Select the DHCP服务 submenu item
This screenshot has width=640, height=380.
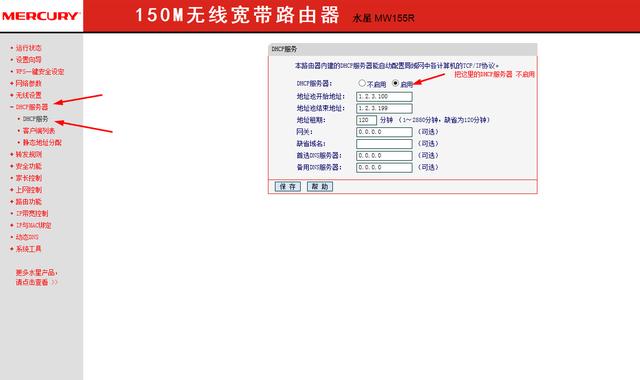tap(35, 119)
